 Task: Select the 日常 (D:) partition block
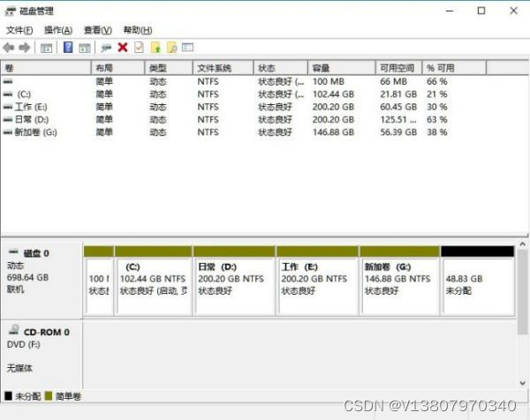click(x=234, y=281)
